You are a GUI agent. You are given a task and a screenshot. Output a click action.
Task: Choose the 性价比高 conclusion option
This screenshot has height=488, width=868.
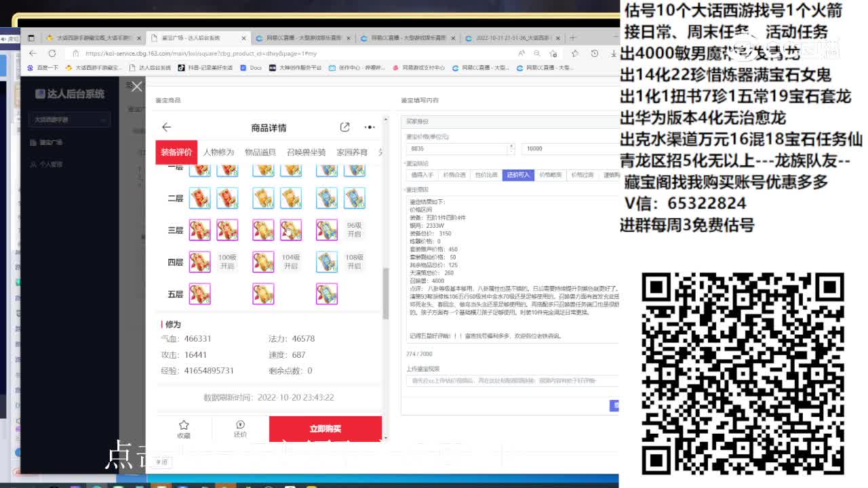[486, 175]
